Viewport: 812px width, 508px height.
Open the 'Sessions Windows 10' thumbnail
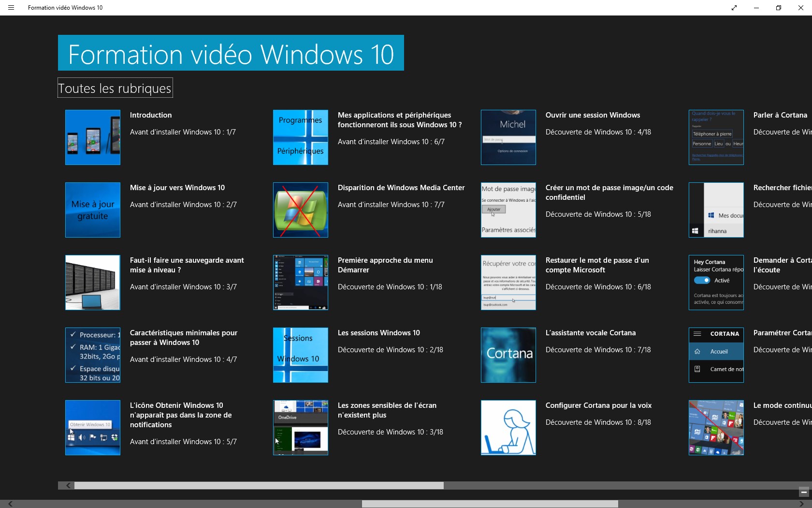[x=301, y=355]
